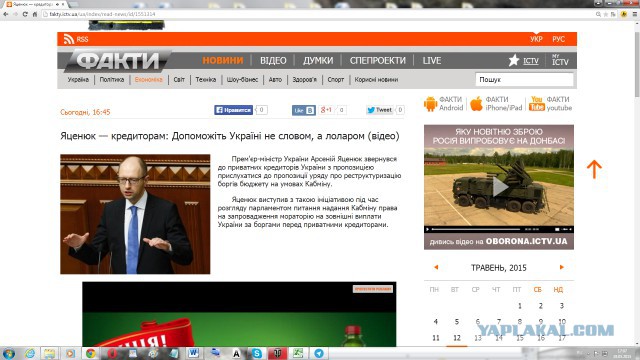The image size is (640, 360).
Task: Open the Політика subcategory
Action: coord(112,80)
